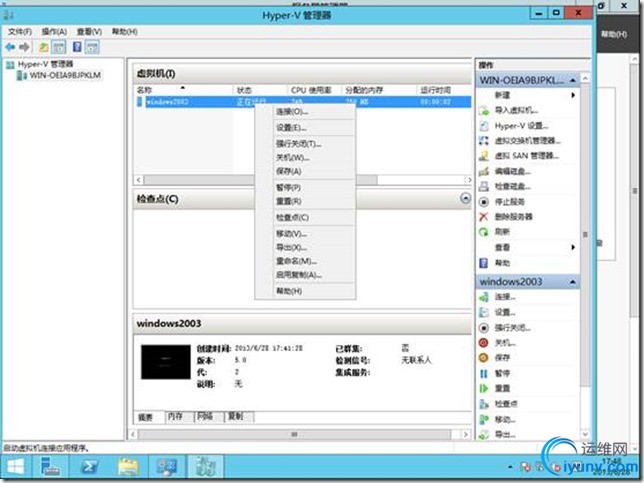Click orange 保存 under windows2003 actions
The image size is (644, 483).
[502, 358]
